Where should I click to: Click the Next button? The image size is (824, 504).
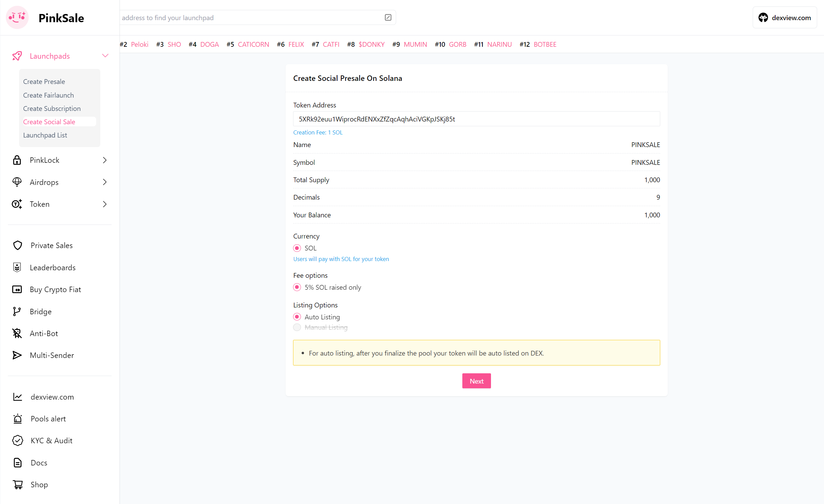click(x=476, y=381)
